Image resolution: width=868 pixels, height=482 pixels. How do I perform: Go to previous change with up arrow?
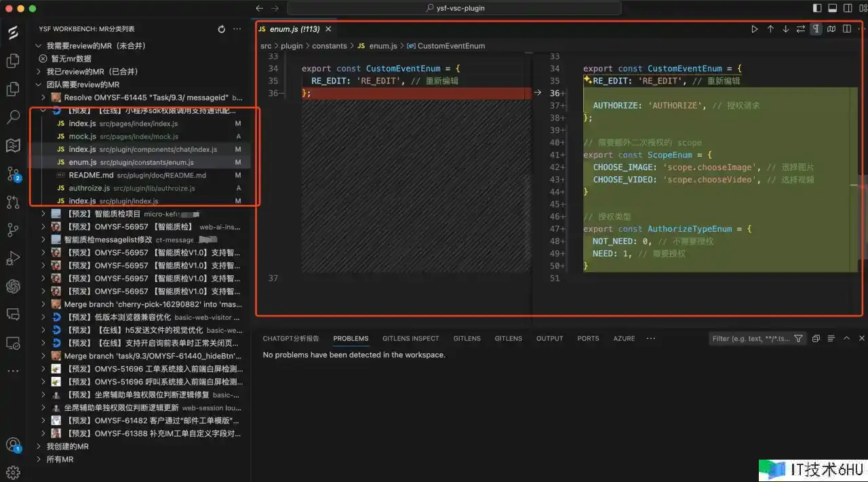(x=770, y=29)
